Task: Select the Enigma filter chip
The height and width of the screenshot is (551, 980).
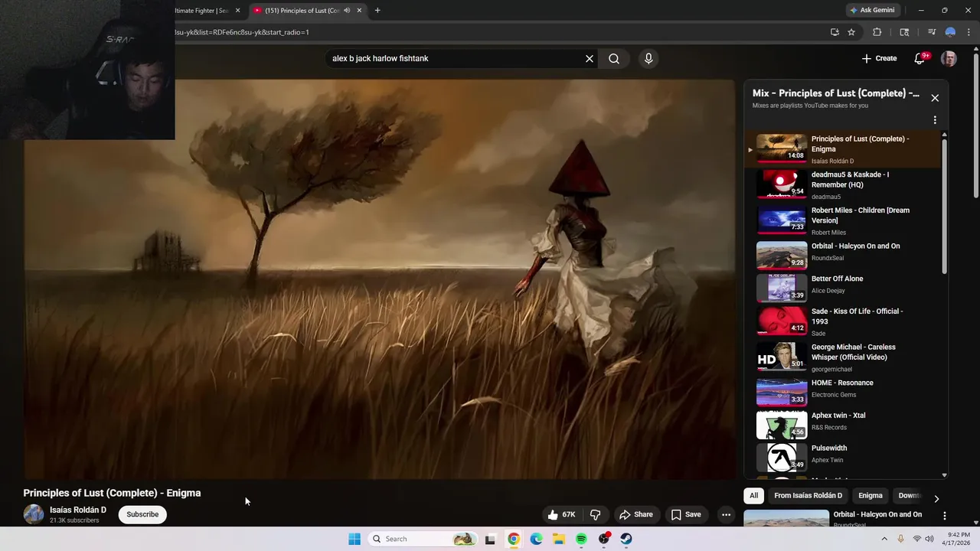Action: [x=871, y=495]
